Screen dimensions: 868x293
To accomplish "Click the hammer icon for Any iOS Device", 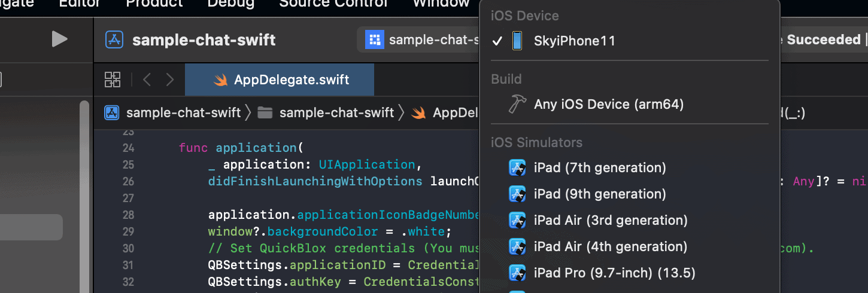I will tap(517, 105).
